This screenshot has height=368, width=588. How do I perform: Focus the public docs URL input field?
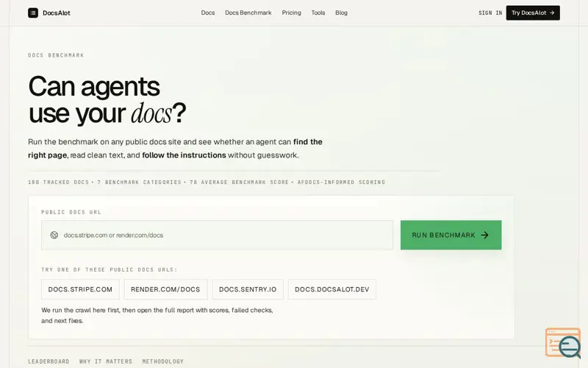tap(217, 235)
